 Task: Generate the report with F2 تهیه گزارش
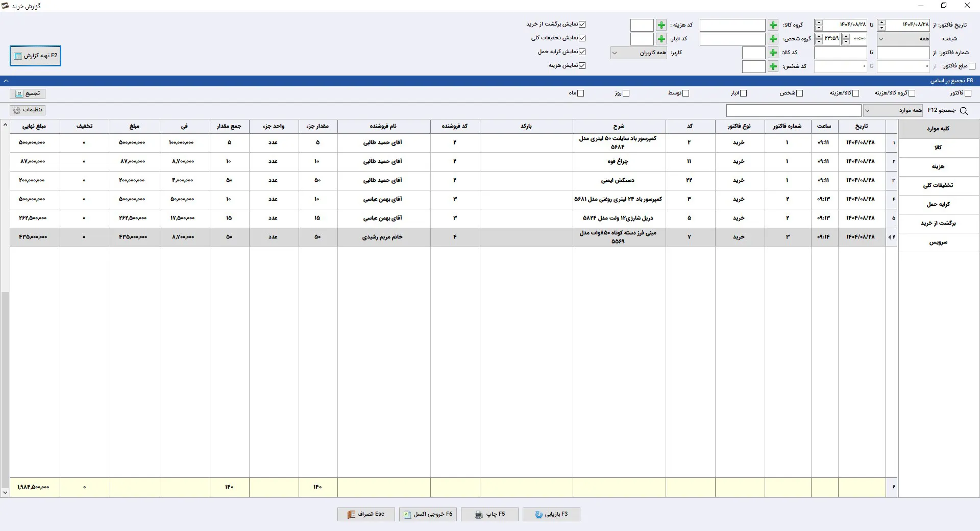coord(35,56)
